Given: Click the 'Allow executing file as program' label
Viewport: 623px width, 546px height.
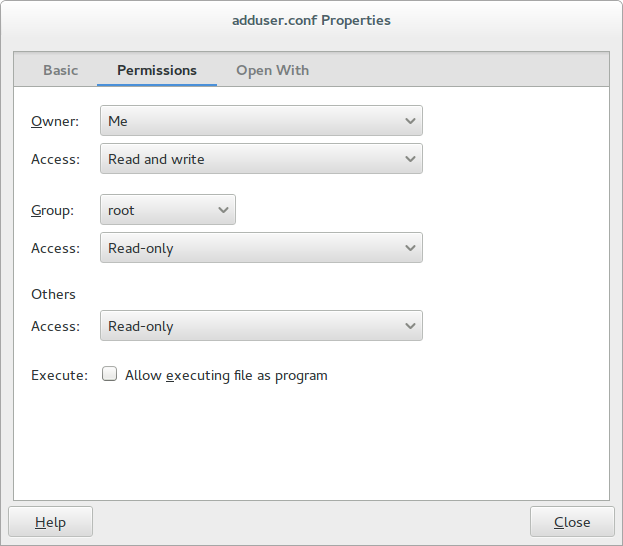Looking at the screenshot, I should tap(226, 376).
